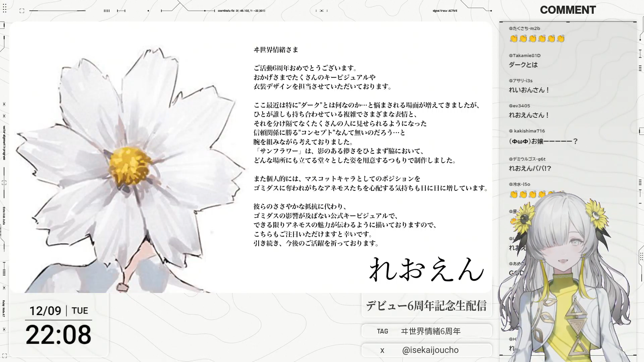Click the fullscreen bracket icon in top bar
This screenshot has width=644, height=362.
[22, 11]
